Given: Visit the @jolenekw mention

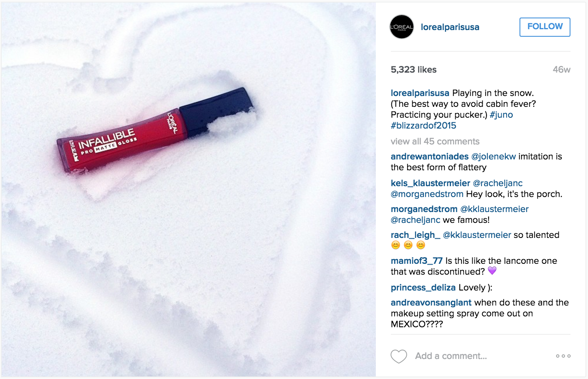Looking at the screenshot, I should click(x=494, y=157).
